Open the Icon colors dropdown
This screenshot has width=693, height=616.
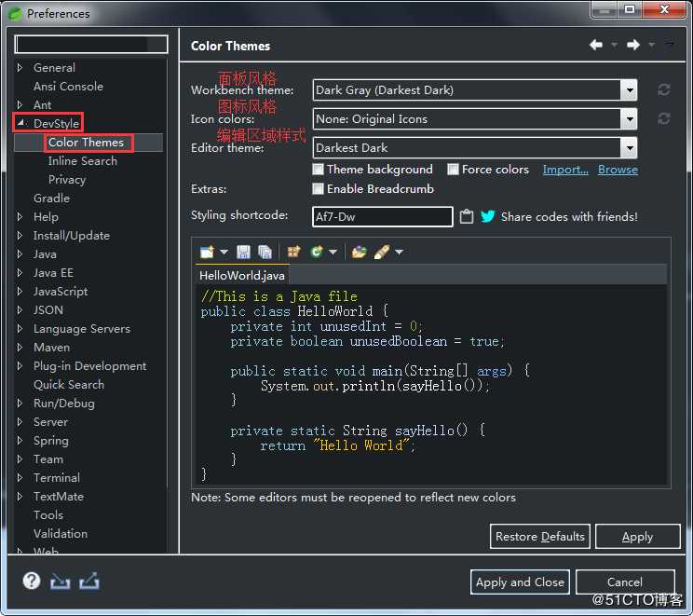pyautogui.click(x=630, y=119)
